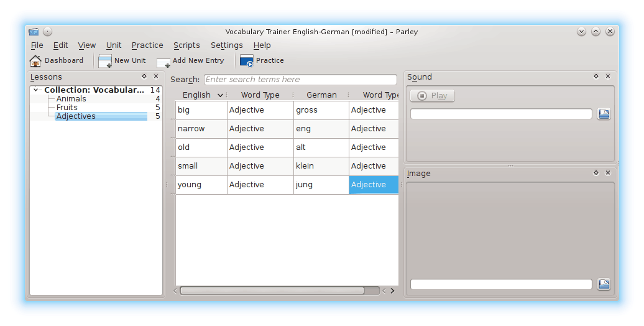The width and height of the screenshot is (644, 326).
Task: Click the Add New Entry icon
Action: (x=164, y=62)
